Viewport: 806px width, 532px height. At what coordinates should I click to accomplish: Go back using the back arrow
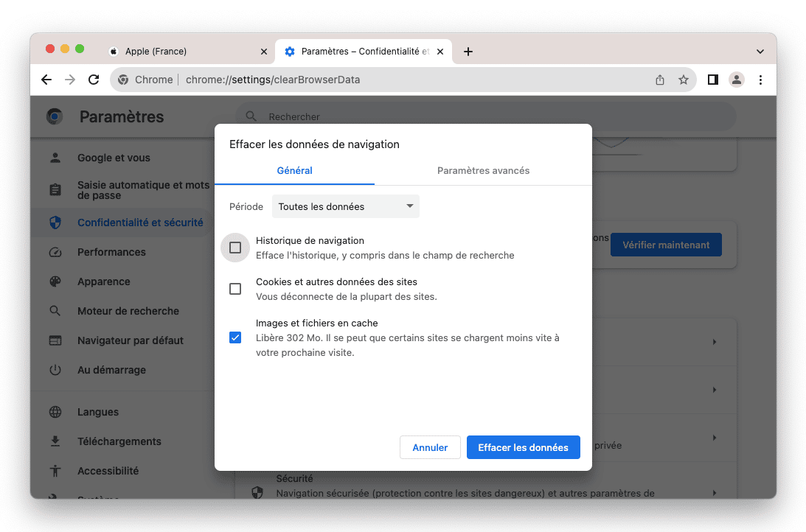pyautogui.click(x=46, y=80)
